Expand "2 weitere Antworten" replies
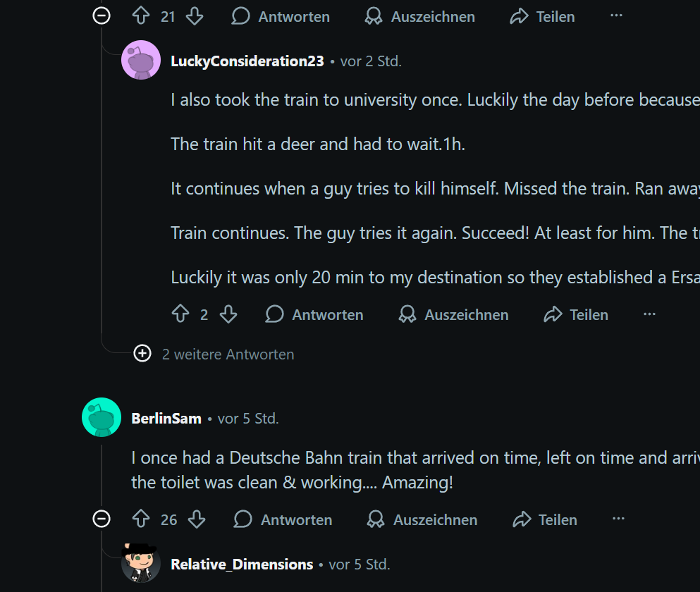 [x=142, y=354]
